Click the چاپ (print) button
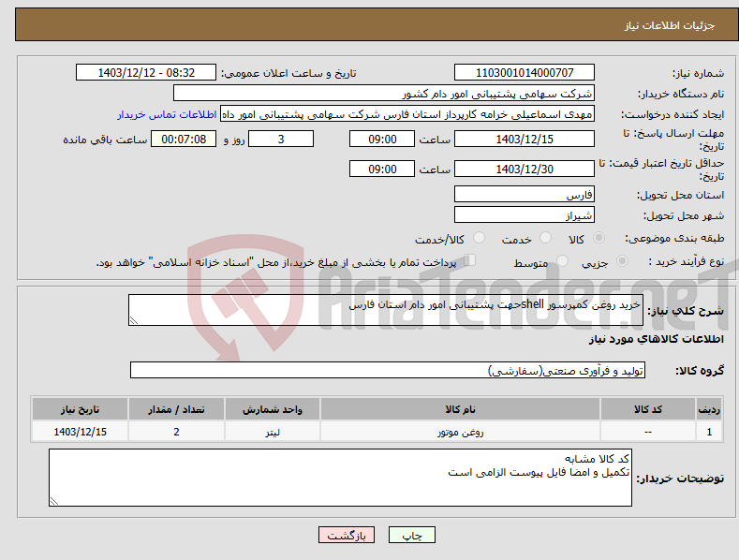Screen dimensions: 739x560 click(x=411, y=535)
